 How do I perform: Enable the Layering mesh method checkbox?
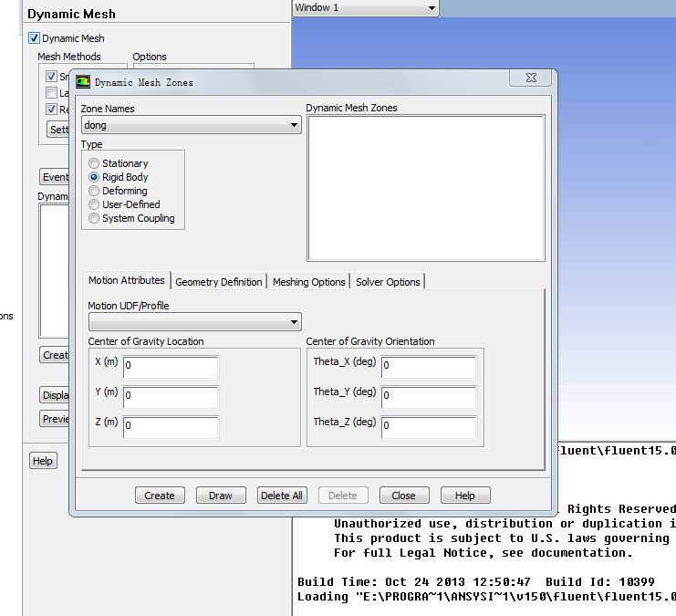[51, 93]
